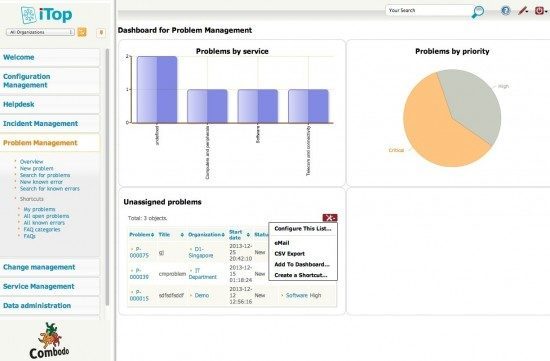Sort by the Start date column arrows
The width and height of the screenshot is (550, 361).
(x=248, y=235)
